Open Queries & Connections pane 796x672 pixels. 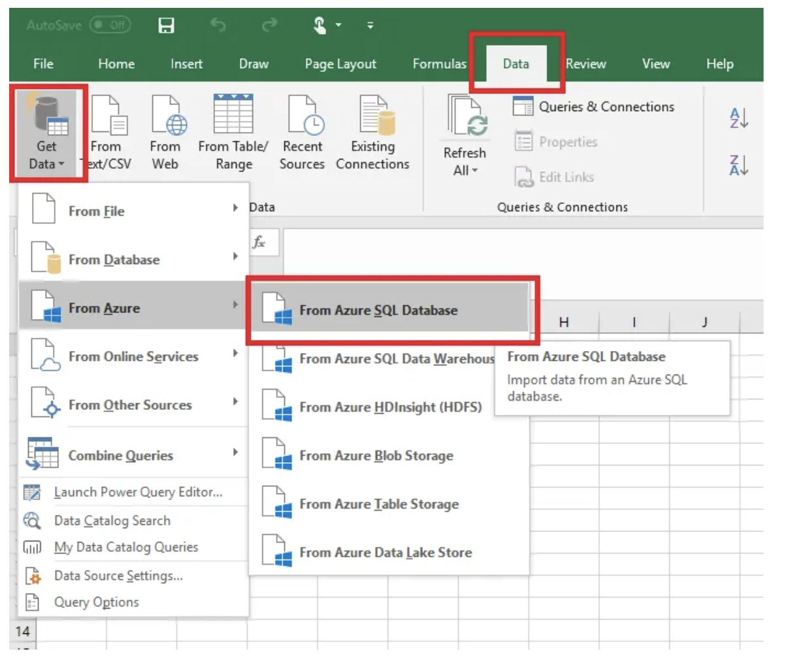[x=593, y=107]
